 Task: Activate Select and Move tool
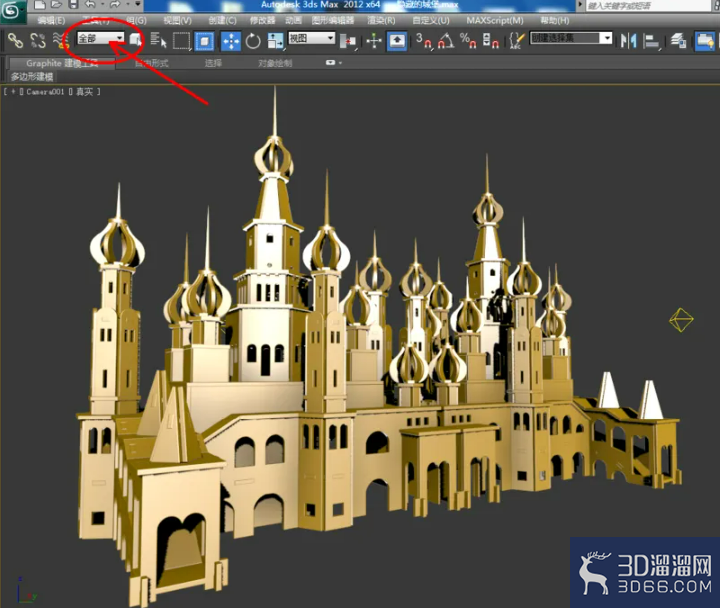point(231,40)
